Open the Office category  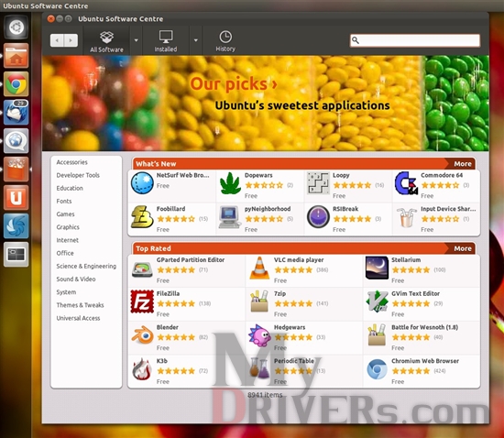pos(65,253)
